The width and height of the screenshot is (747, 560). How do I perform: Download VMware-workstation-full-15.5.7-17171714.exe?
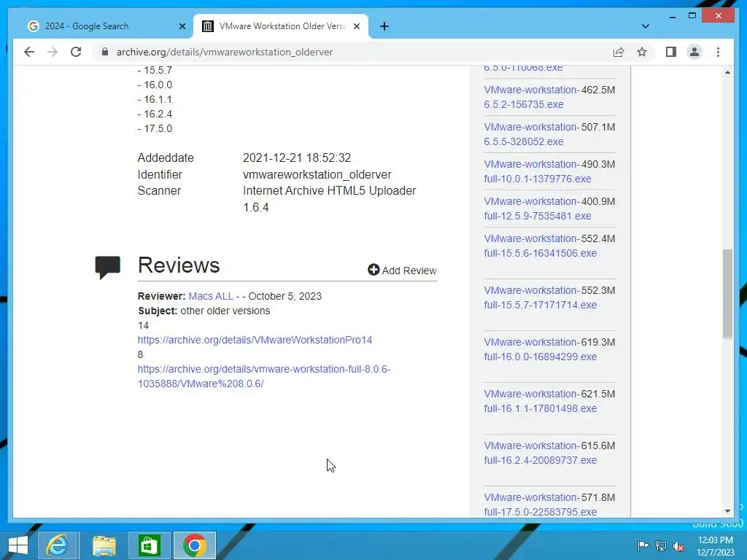541,297
